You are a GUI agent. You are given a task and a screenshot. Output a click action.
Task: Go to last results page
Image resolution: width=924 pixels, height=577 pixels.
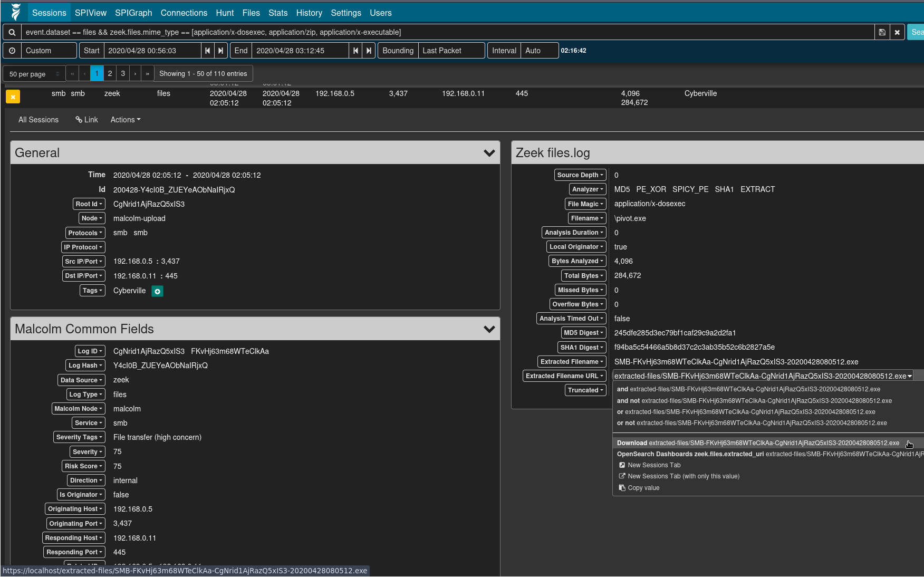(x=148, y=73)
